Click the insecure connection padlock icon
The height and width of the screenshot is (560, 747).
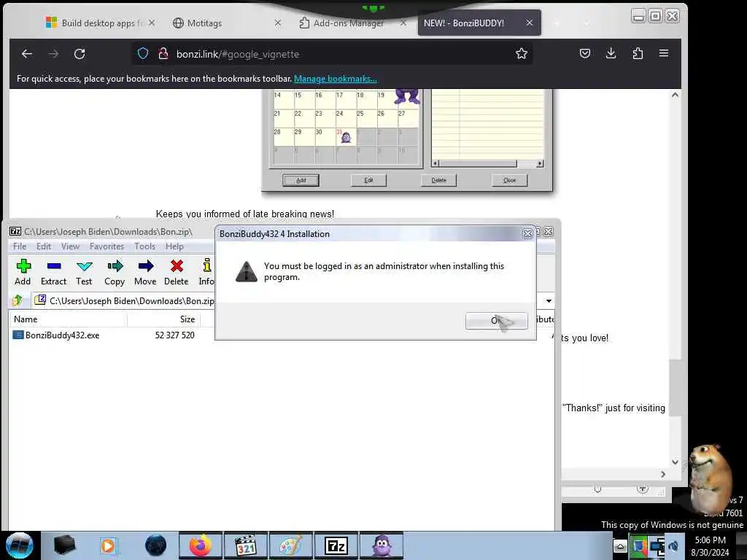(163, 53)
